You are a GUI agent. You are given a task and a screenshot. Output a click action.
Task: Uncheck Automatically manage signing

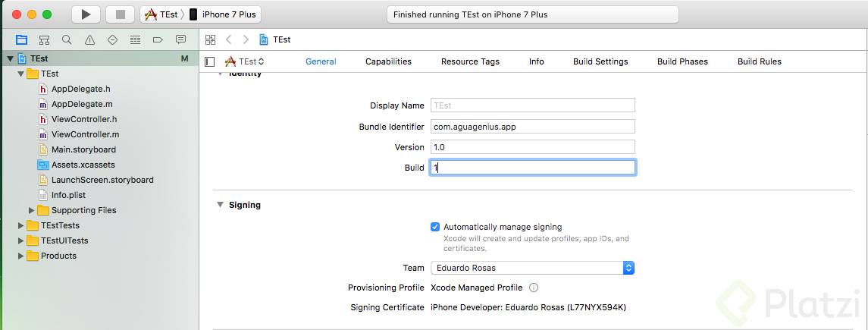(435, 227)
